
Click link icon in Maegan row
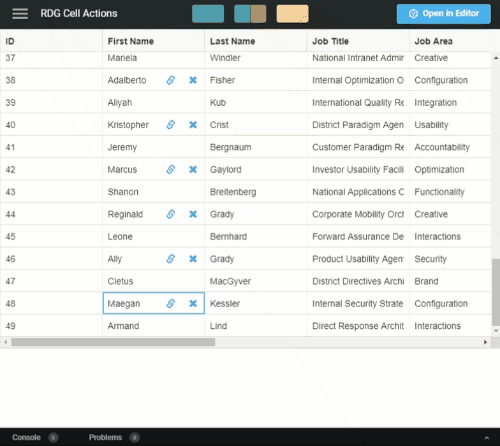click(171, 303)
